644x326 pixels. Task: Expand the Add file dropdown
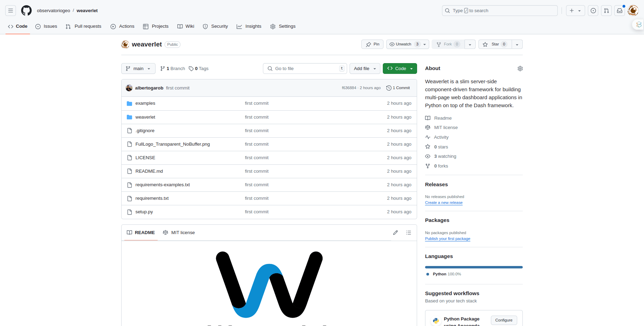[x=365, y=69]
